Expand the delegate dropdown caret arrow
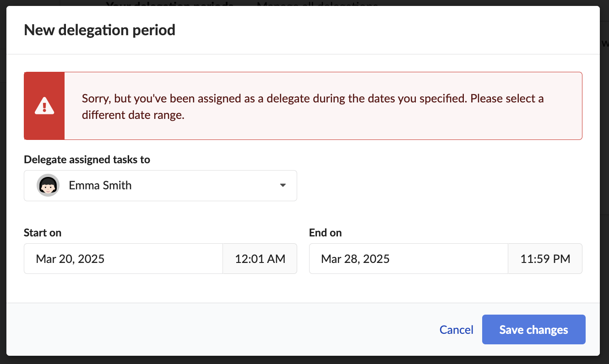This screenshot has width=609, height=364. tap(283, 185)
